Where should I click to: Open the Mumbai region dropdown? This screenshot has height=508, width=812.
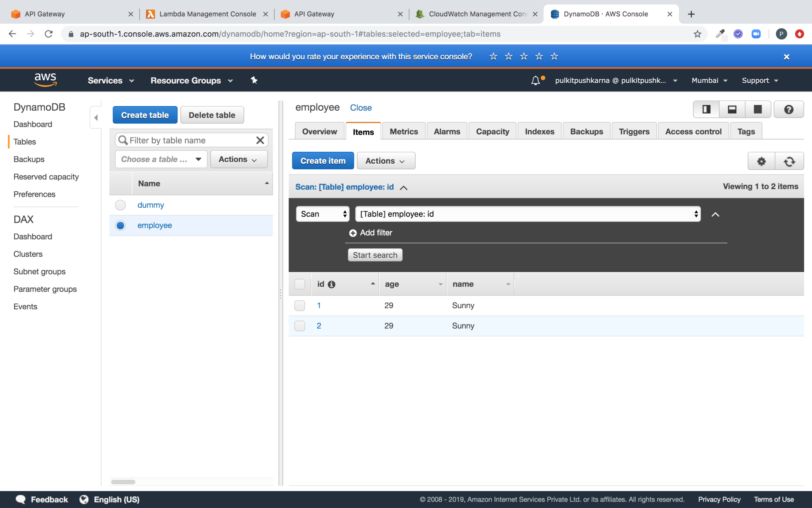(709, 81)
